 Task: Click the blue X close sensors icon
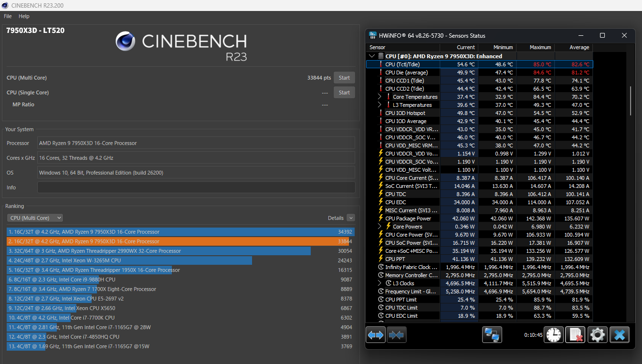(x=619, y=335)
